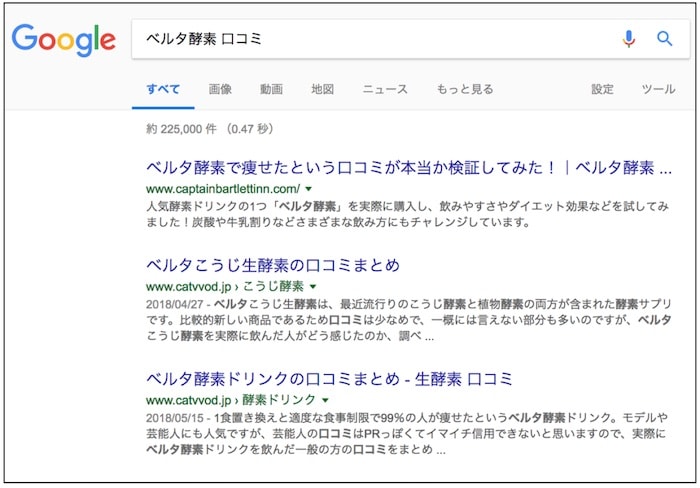Click the result count 約 225,000 件 text
This screenshot has width=700, height=488.
pyautogui.click(x=181, y=129)
